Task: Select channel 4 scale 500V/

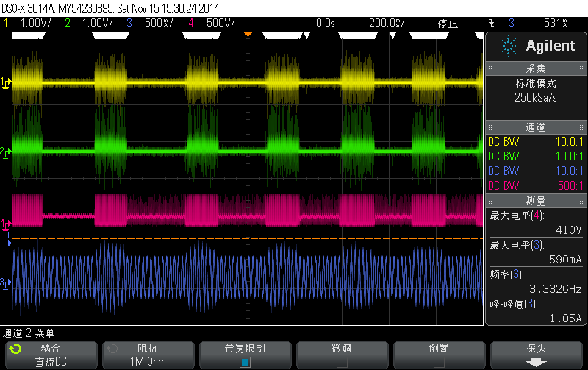Action: point(220,24)
